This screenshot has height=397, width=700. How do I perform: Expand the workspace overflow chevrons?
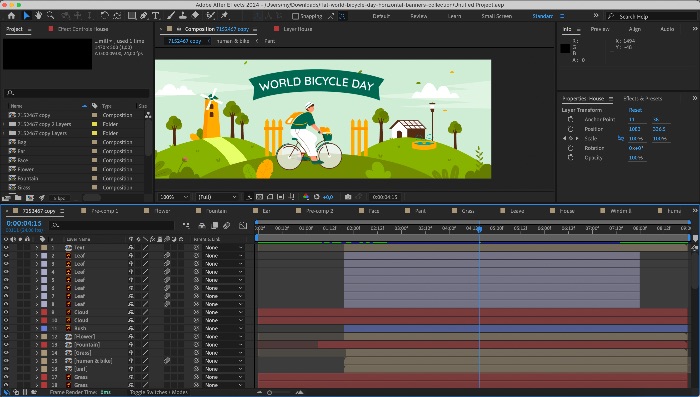point(596,16)
